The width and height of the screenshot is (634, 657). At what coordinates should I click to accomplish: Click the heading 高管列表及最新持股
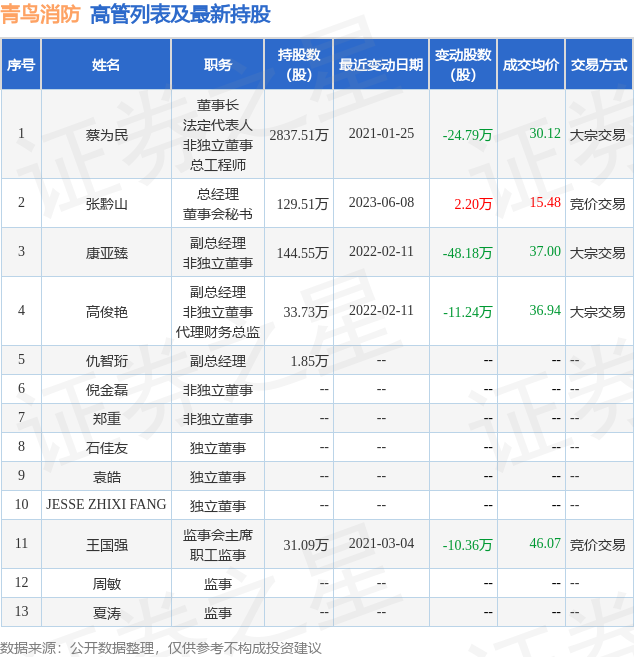(180, 14)
